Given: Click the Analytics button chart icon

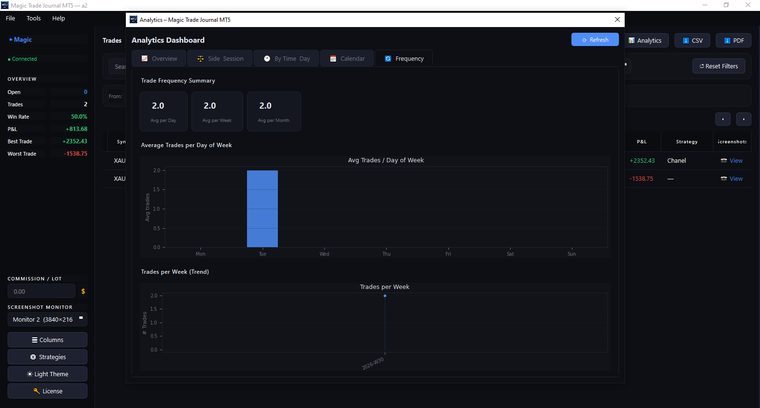Looking at the screenshot, I should tap(632, 41).
